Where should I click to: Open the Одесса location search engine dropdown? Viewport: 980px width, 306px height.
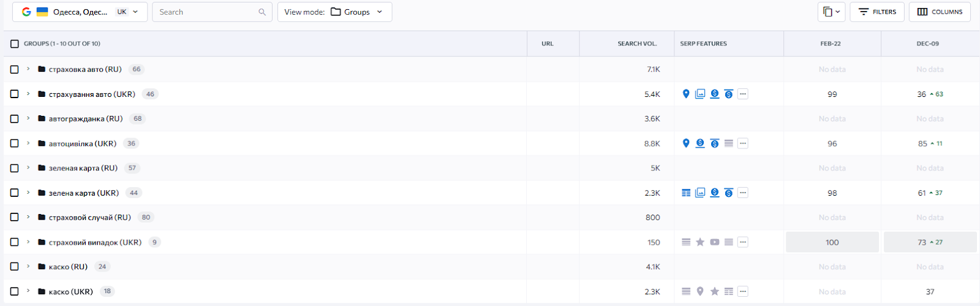click(80, 12)
